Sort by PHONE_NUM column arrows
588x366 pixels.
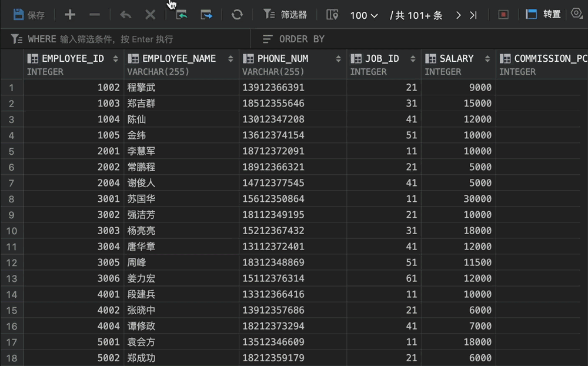(x=338, y=59)
